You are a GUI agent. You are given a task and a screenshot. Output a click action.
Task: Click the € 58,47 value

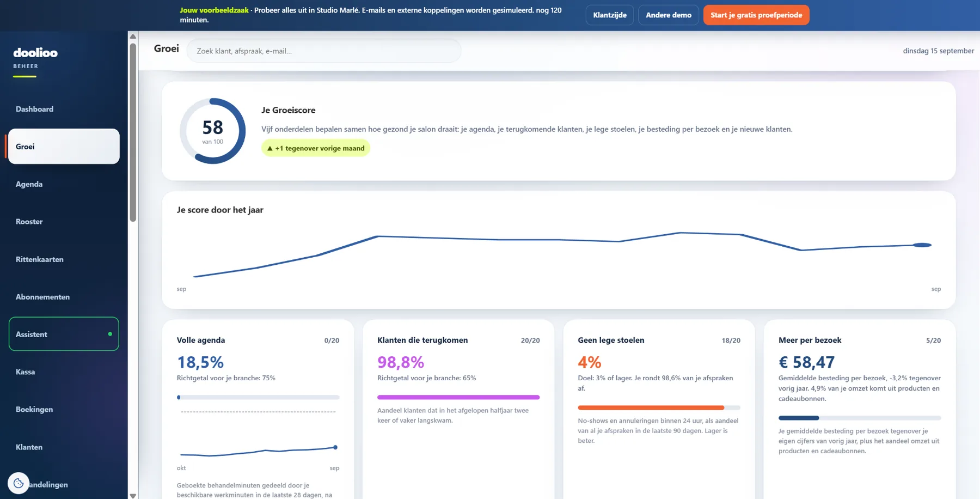[807, 362]
